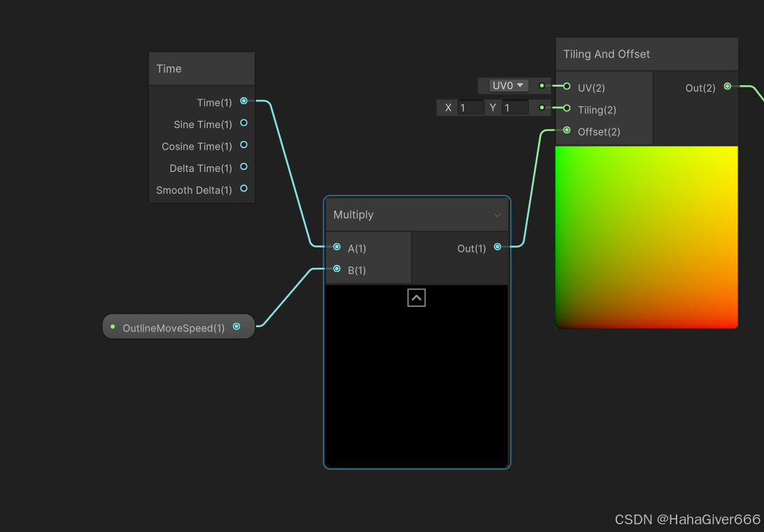Click the Time(1) output port
The image size is (764, 532).
(243, 101)
